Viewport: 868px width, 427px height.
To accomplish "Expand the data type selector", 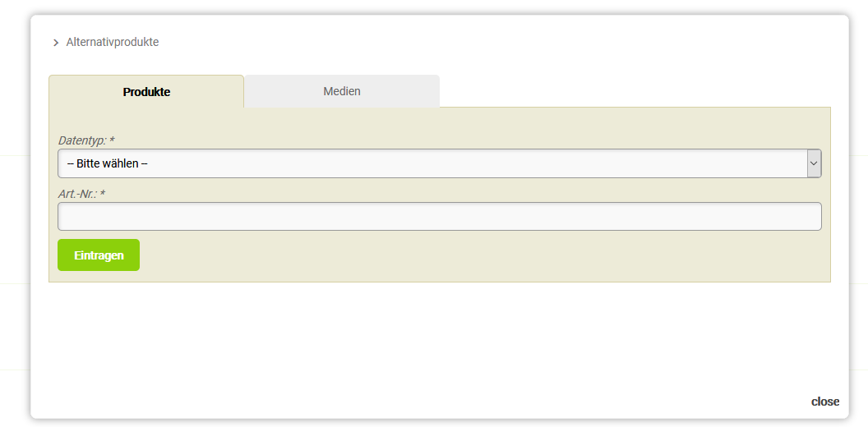I will (x=439, y=163).
